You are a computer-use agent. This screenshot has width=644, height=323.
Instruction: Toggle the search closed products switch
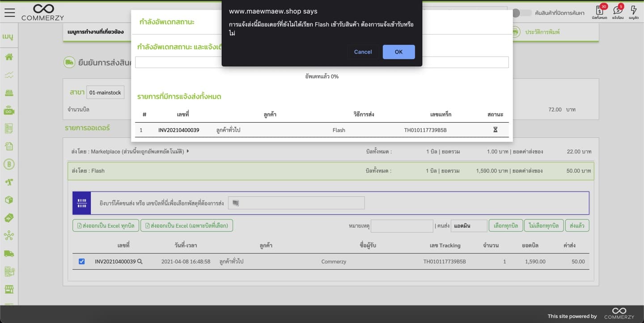[x=521, y=13]
